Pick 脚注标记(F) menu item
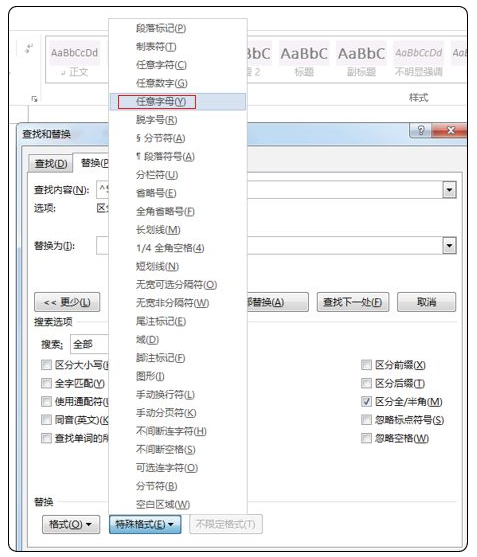 point(178,358)
